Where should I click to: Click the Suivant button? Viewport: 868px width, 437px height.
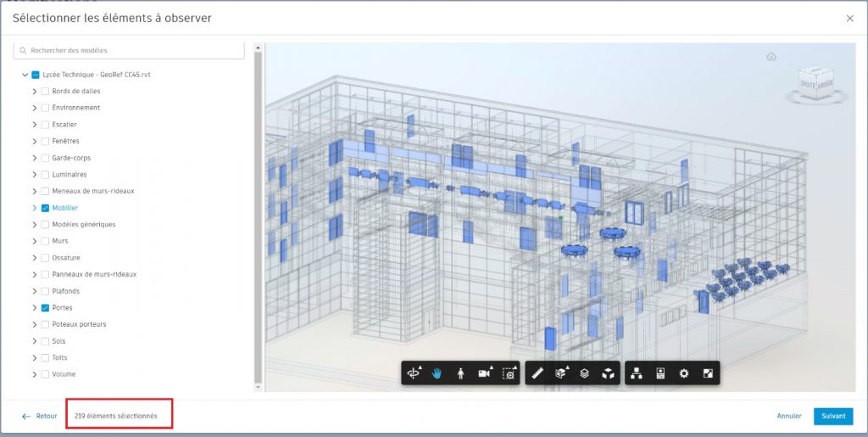point(833,417)
